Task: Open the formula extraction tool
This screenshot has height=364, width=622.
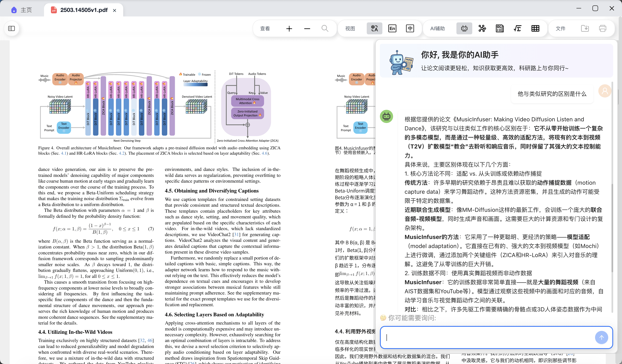Action: (x=518, y=29)
